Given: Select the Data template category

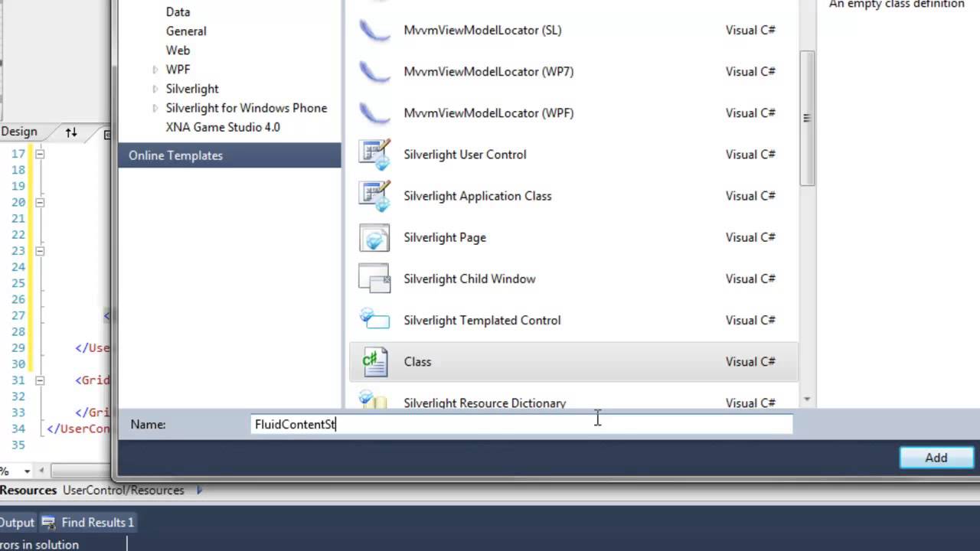Looking at the screenshot, I should click(x=178, y=12).
